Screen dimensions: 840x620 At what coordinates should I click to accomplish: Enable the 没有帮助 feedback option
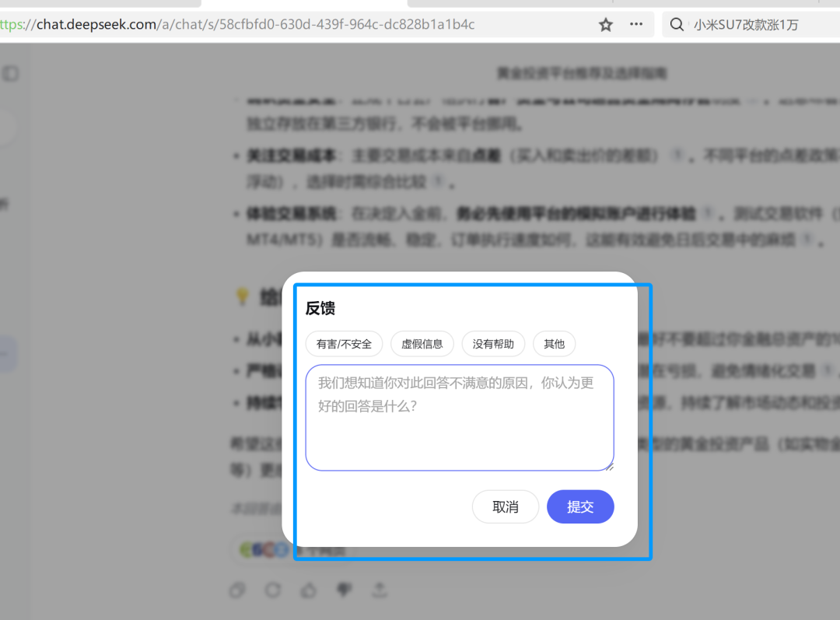[x=493, y=344]
